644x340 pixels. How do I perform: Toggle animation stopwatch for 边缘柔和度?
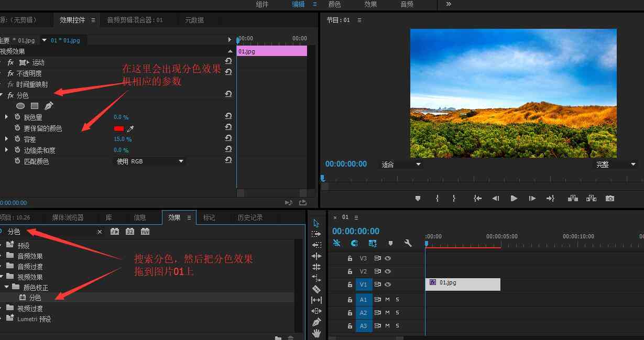tap(17, 150)
